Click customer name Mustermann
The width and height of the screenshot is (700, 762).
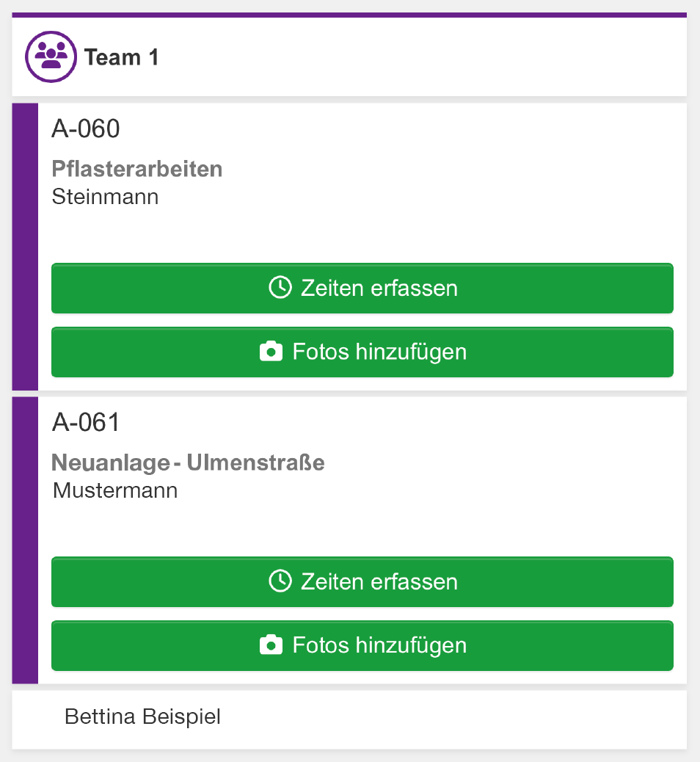(x=115, y=490)
